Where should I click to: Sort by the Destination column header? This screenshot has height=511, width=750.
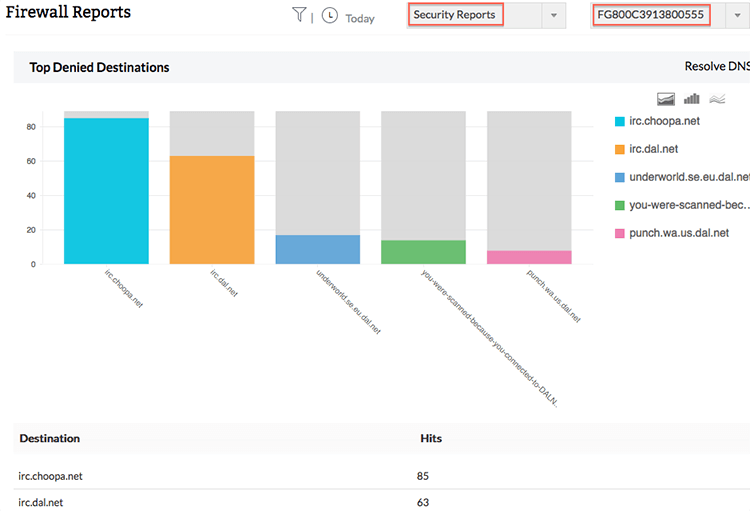click(x=50, y=439)
